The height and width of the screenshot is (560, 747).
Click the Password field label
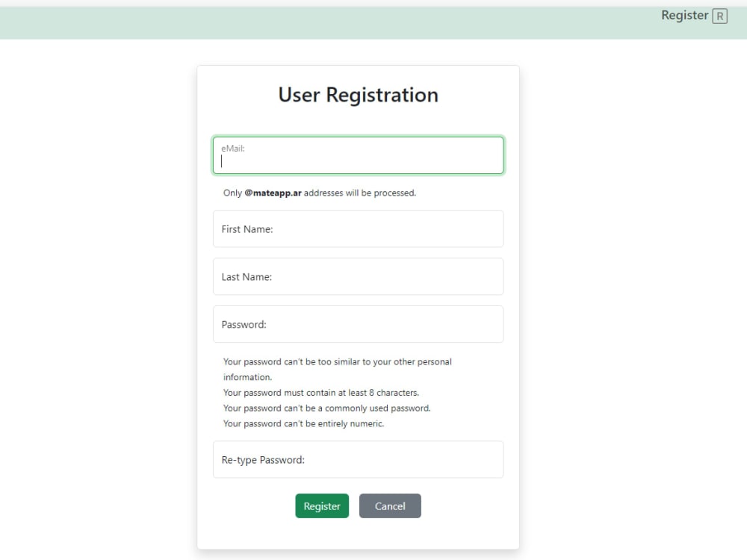243,324
